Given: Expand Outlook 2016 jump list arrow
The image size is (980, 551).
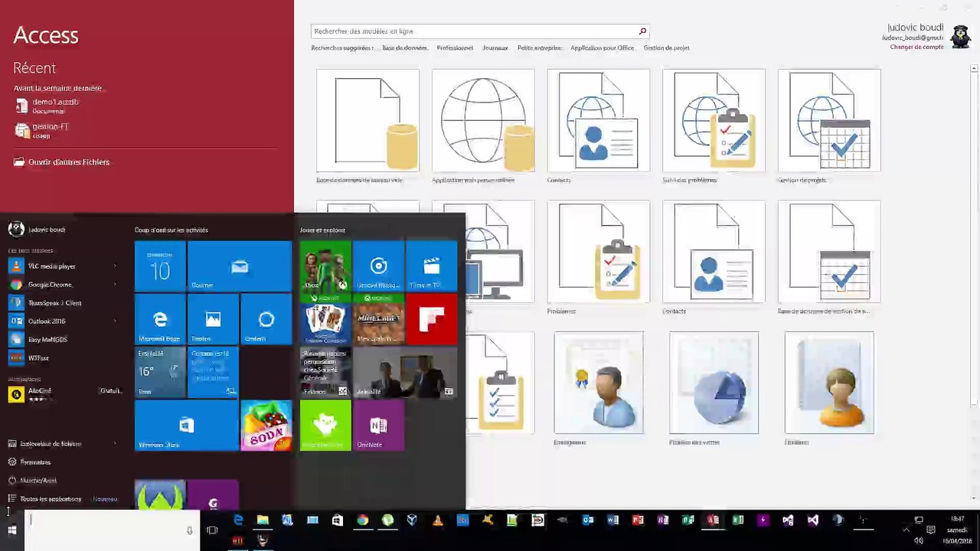Looking at the screenshot, I should [115, 321].
